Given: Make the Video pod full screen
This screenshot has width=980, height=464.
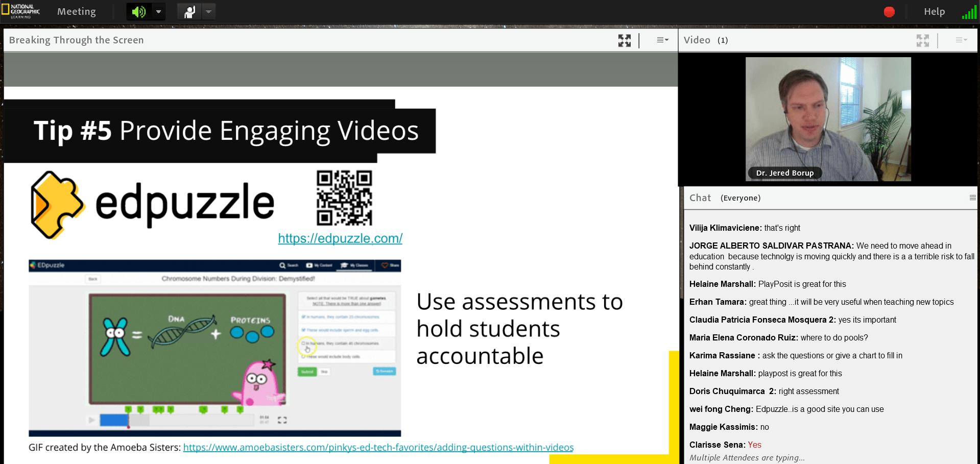Looking at the screenshot, I should [x=923, y=40].
